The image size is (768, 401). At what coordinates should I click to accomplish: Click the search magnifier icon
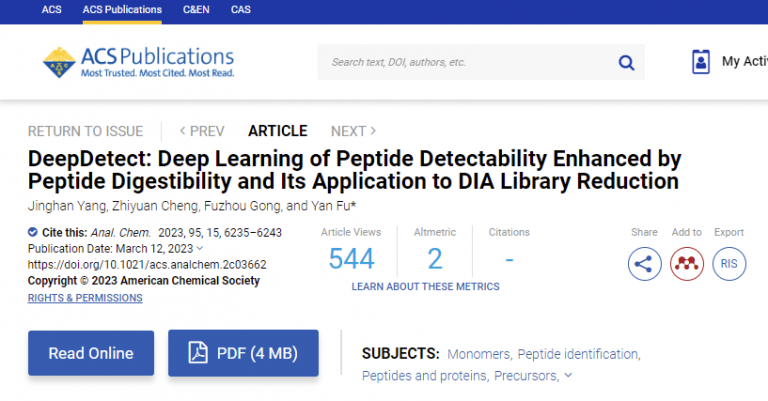coord(626,63)
